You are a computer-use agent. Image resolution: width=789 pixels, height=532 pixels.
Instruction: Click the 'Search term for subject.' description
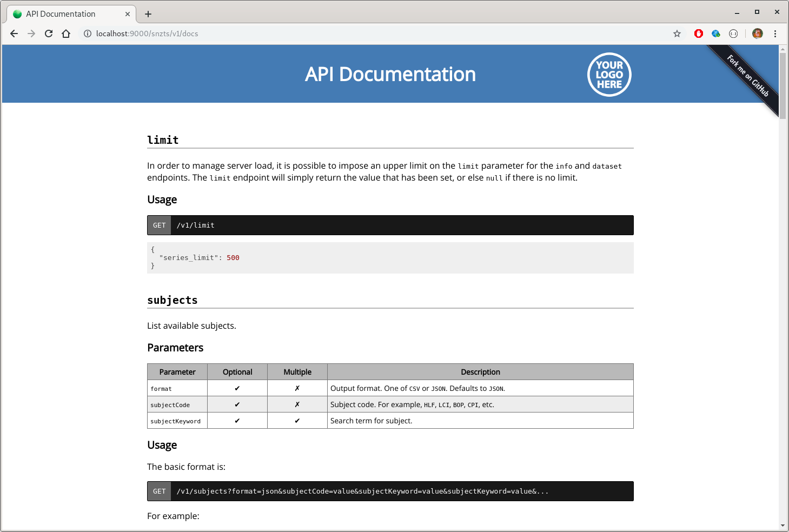(x=372, y=421)
